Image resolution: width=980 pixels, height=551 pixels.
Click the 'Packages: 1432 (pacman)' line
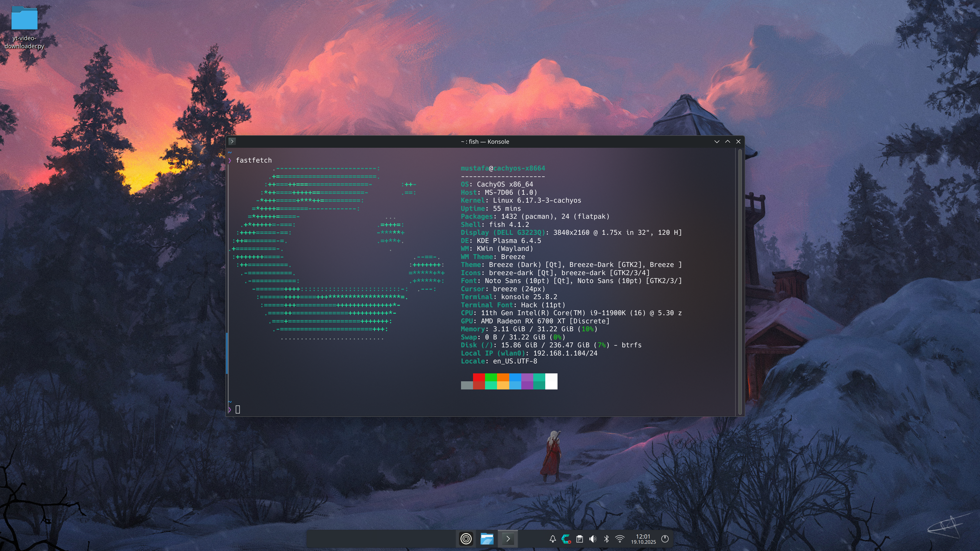click(x=535, y=216)
